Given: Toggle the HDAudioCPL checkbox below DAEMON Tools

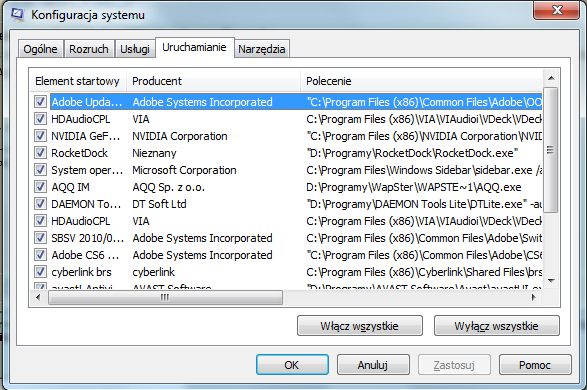Looking at the screenshot, I should tap(40, 221).
